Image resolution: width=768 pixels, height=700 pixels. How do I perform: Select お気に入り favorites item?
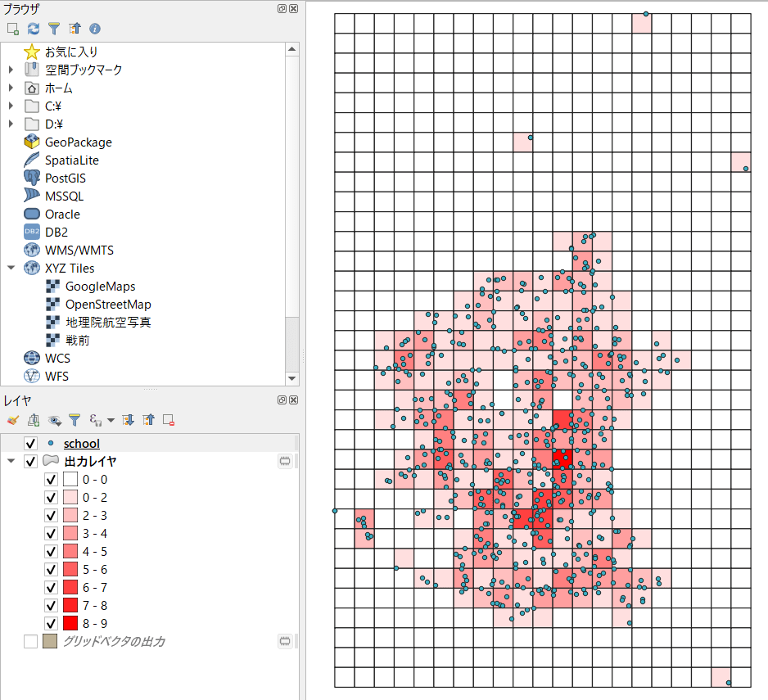click(x=71, y=52)
